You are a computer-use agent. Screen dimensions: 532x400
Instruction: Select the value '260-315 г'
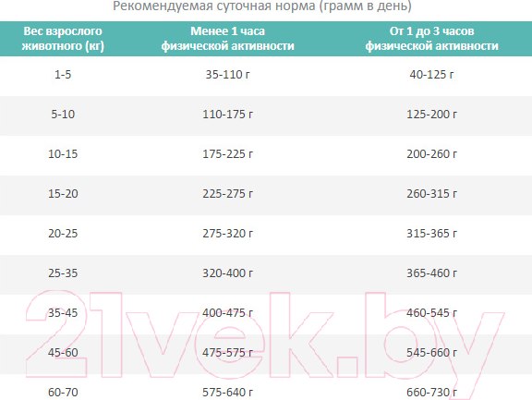tap(431, 193)
